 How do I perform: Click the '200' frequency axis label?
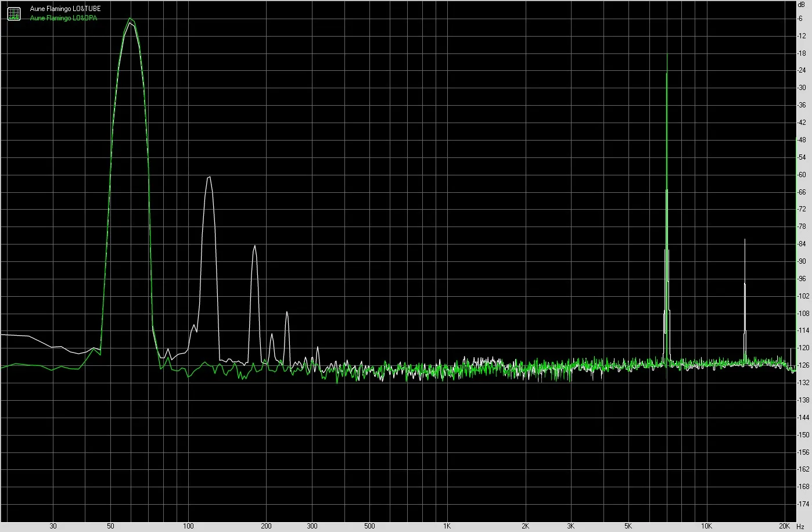266,526
